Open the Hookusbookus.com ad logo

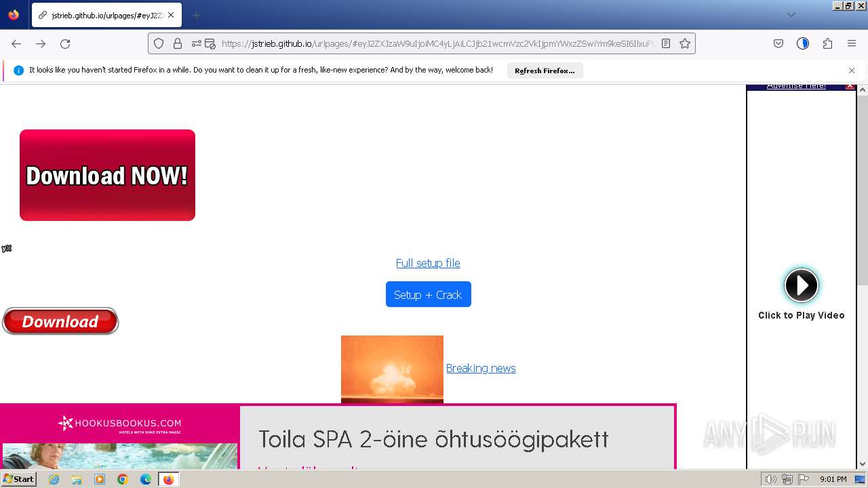click(x=119, y=424)
